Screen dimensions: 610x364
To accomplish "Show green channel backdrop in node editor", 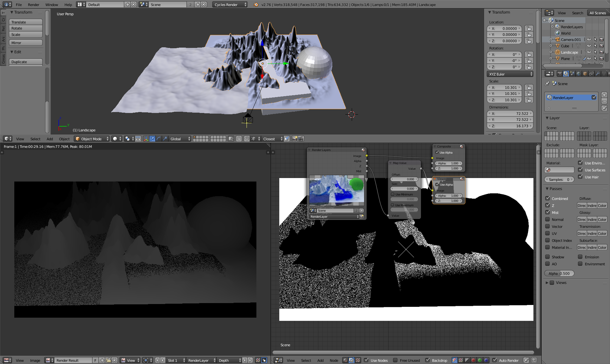I will click(x=480, y=360).
